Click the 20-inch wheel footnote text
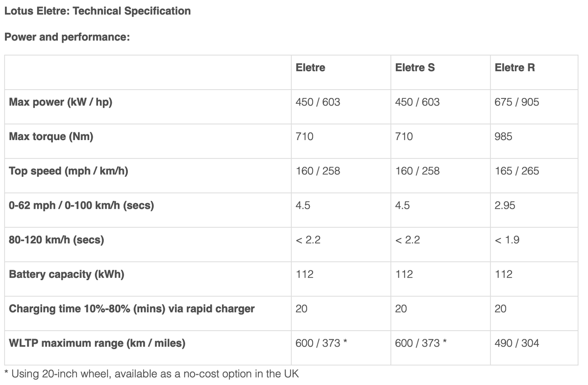588x385 pixels. click(x=151, y=374)
